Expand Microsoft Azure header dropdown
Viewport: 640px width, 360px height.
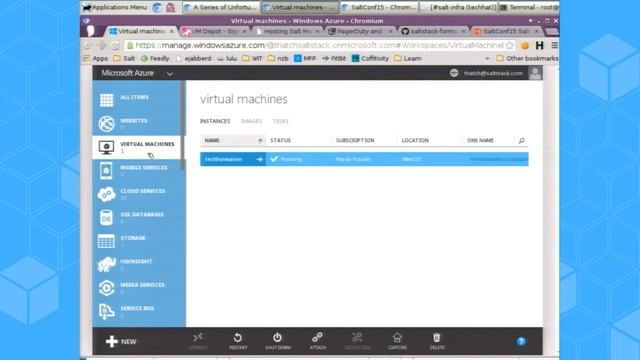pyautogui.click(x=169, y=74)
